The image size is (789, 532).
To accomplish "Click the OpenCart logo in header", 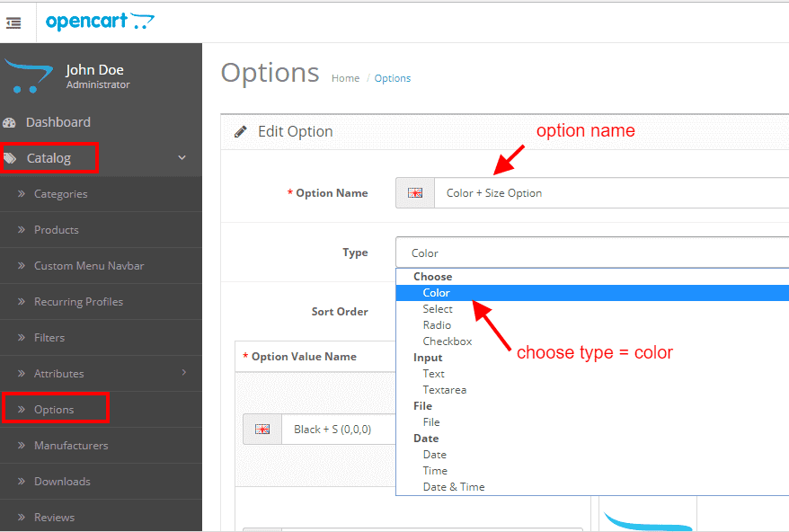I will (100, 22).
